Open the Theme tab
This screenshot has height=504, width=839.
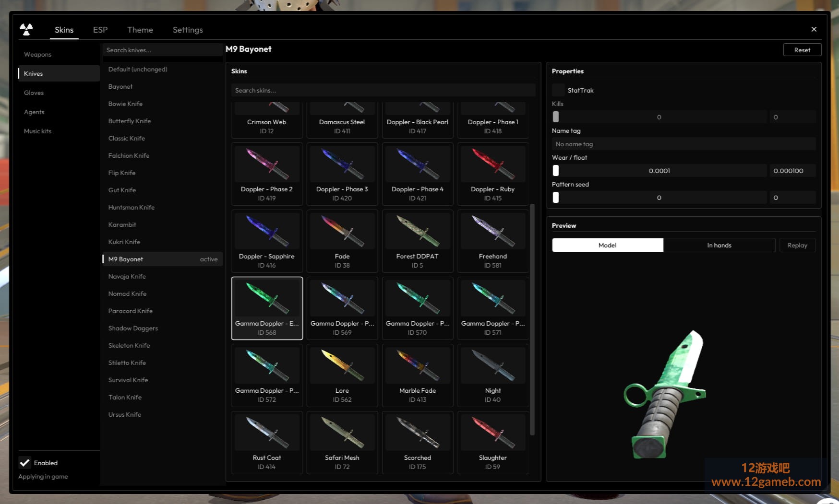[x=140, y=30]
